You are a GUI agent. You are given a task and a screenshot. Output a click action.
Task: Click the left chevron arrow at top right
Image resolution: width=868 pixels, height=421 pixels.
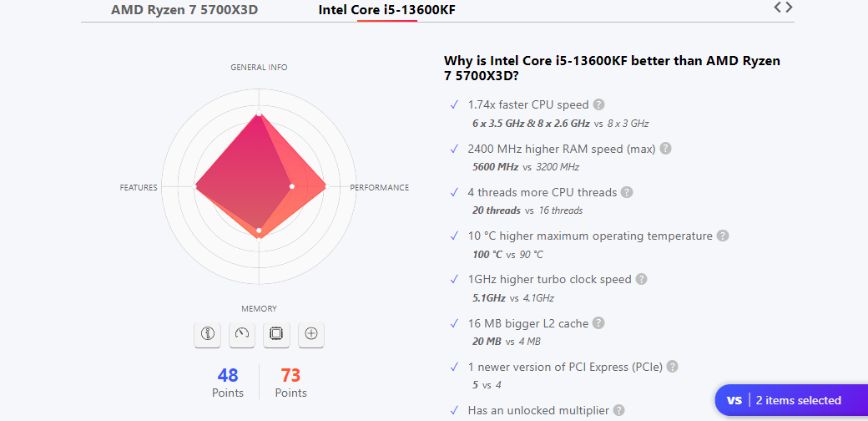(x=778, y=8)
